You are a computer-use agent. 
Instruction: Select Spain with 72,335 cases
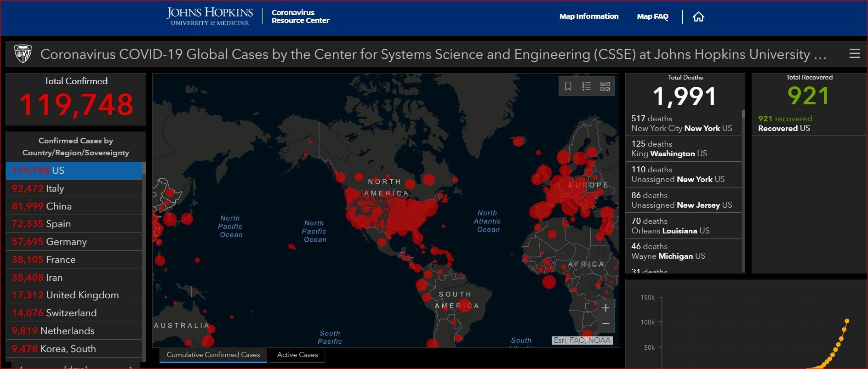(x=74, y=224)
